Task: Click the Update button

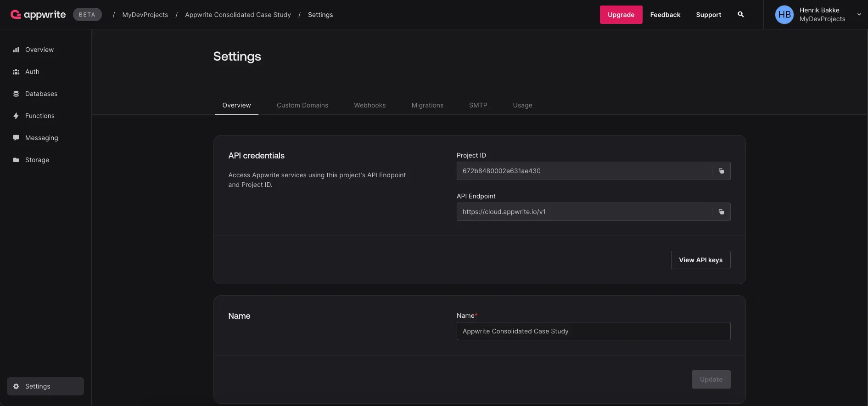Action: tap(711, 379)
